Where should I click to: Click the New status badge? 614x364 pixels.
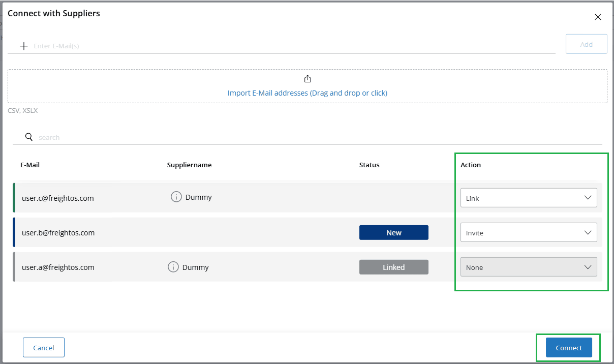pyautogui.click(x=394, y=232)
